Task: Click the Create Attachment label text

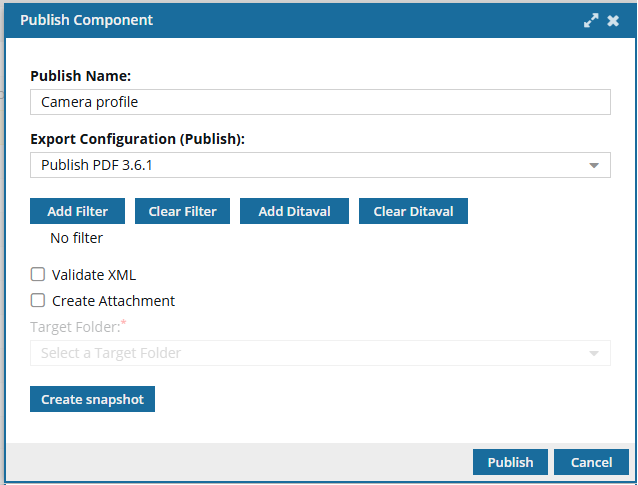Action: tap(113, 300)
